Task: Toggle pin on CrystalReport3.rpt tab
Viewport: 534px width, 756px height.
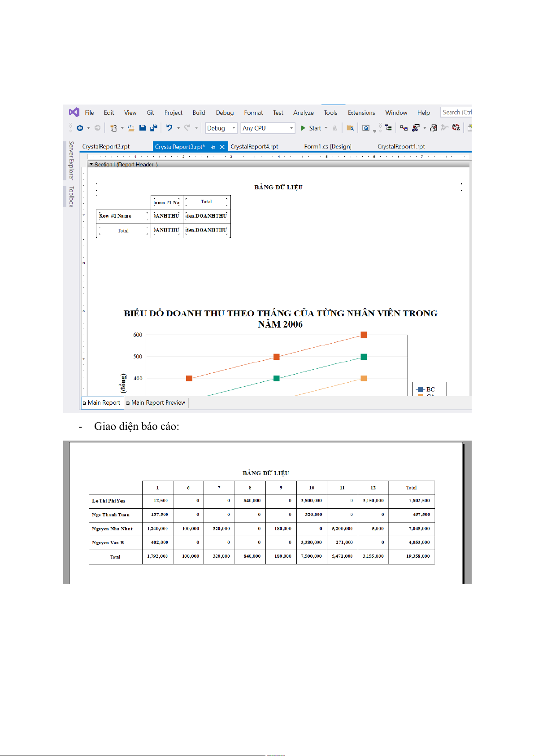Action: (x=213, y=147)
